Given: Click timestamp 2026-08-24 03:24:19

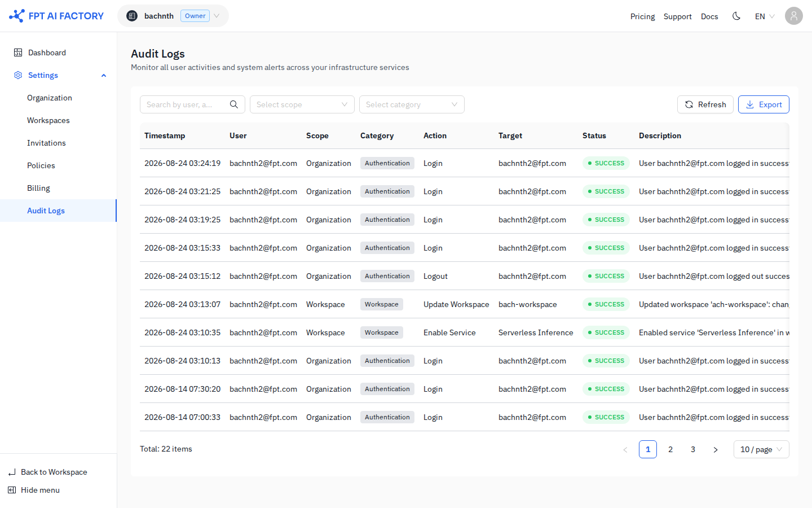Looking at the screenshot, I should click(182, 163).
